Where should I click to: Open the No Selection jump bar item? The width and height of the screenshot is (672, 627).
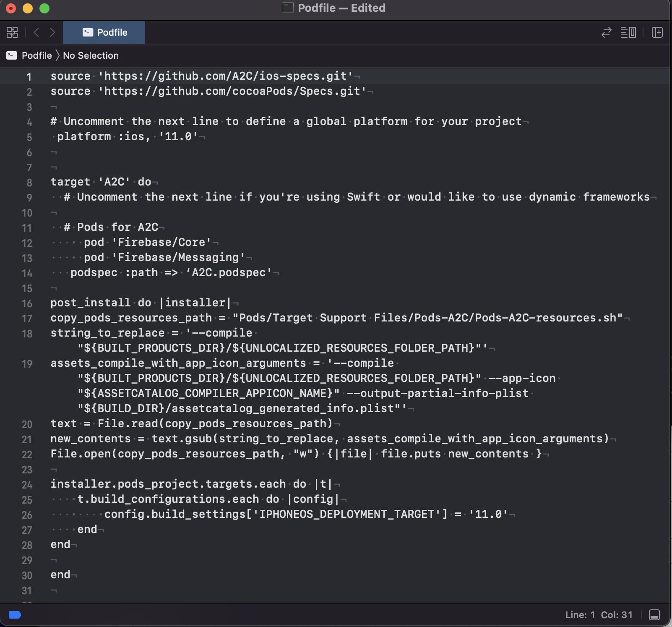[91, 55]
